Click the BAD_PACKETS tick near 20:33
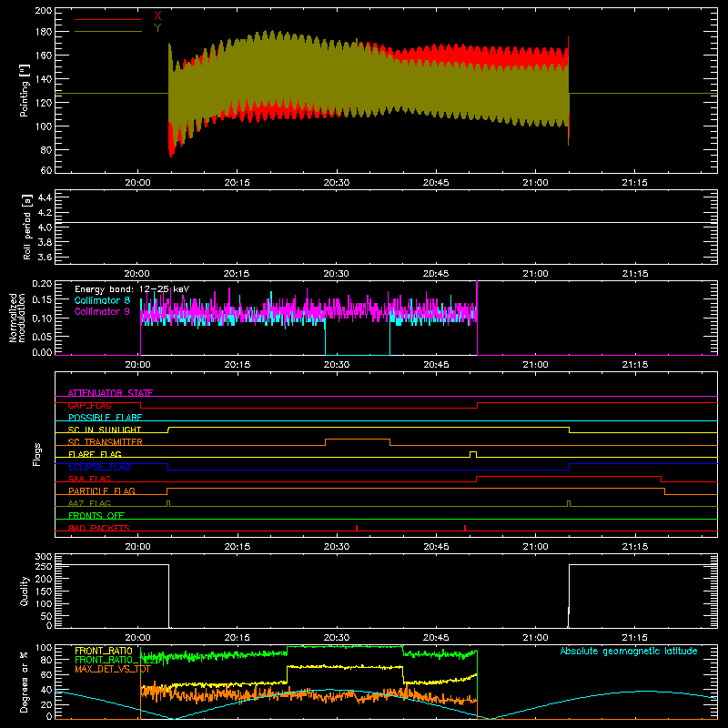 tap(357, 528)
